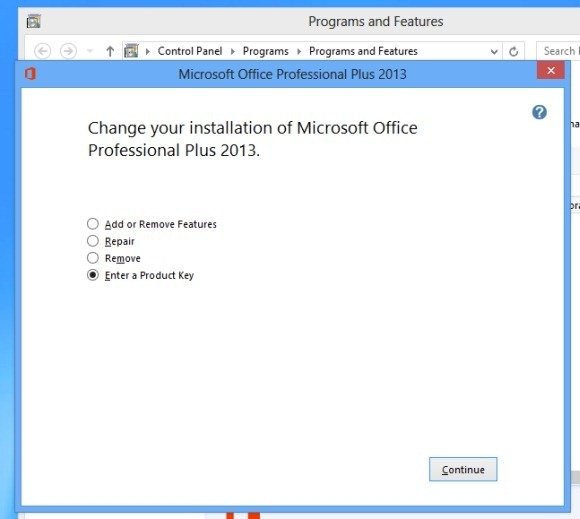Select the Remove radio option
The height and width of the screenshot is (519, 580).
(92, 258)
